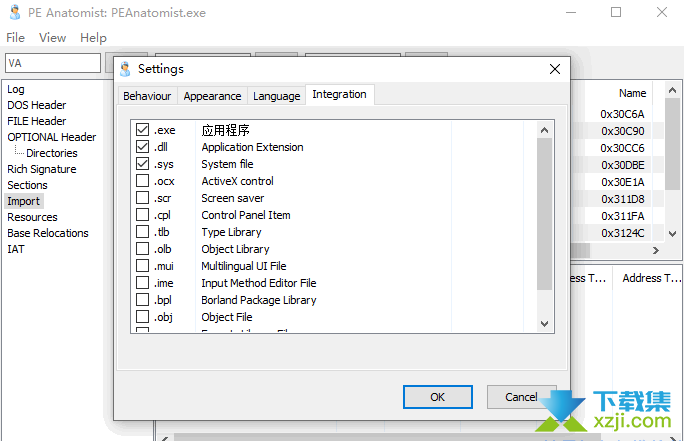Image resolution: width=684 pixels, height=441 pixels.
Task: Close the Settings dialog with X
Action: [x=555, y=69]
